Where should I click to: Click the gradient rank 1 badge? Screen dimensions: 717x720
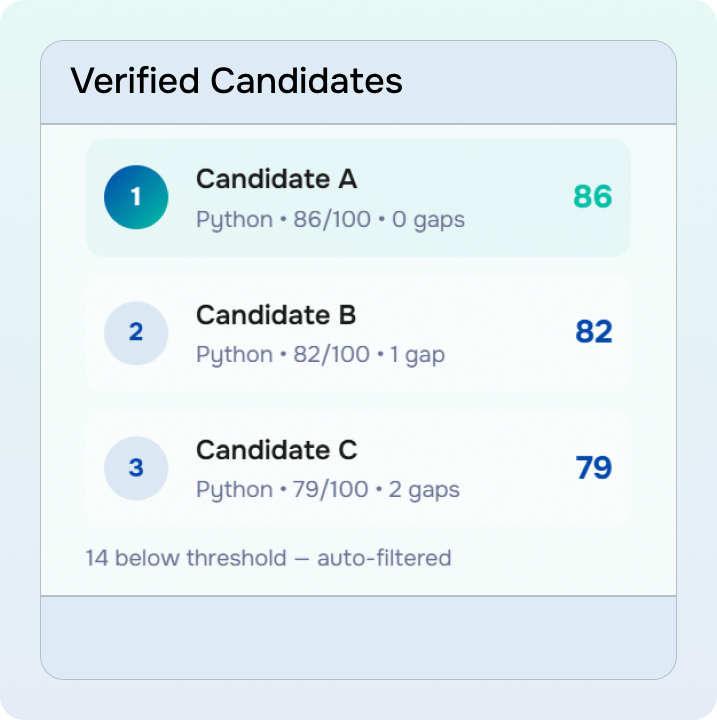coord(136,197)
